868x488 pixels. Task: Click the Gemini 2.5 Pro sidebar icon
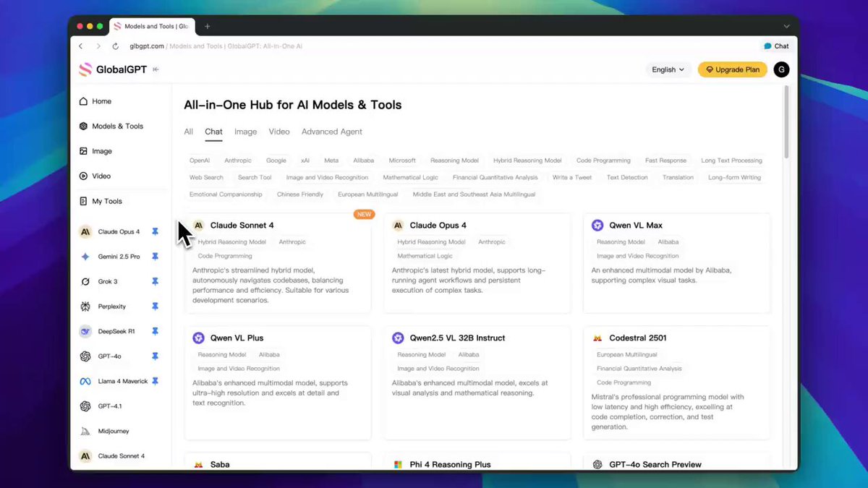coord(85,257)
